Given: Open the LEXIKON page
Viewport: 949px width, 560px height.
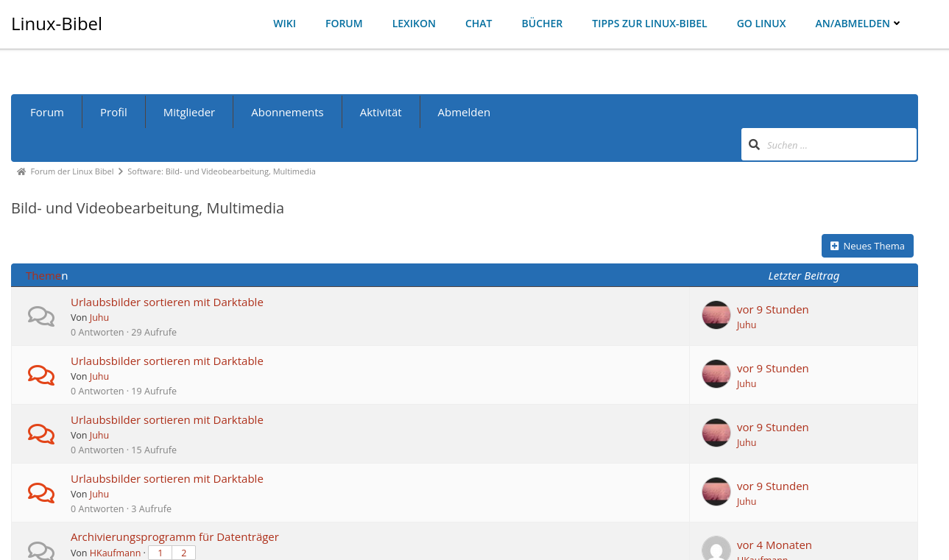Looking at the screenshot, I should coord(414,24).
